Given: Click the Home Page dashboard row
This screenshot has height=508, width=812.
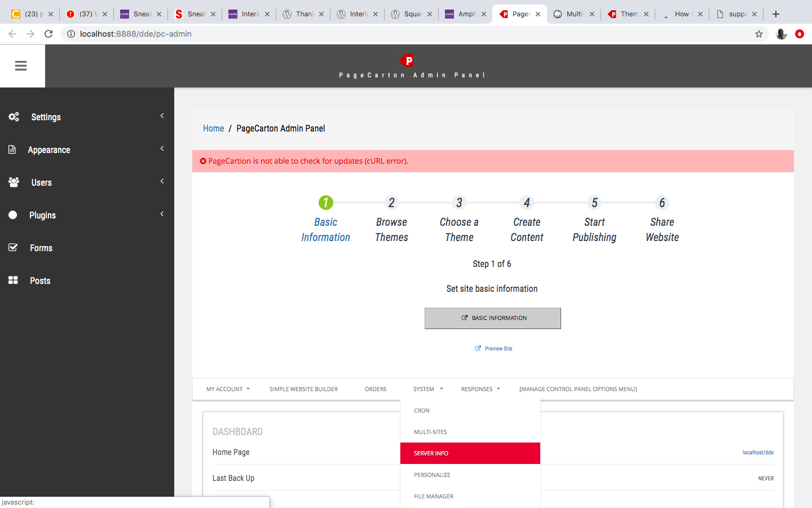Looking at the screenshot, I should (493, 452).
